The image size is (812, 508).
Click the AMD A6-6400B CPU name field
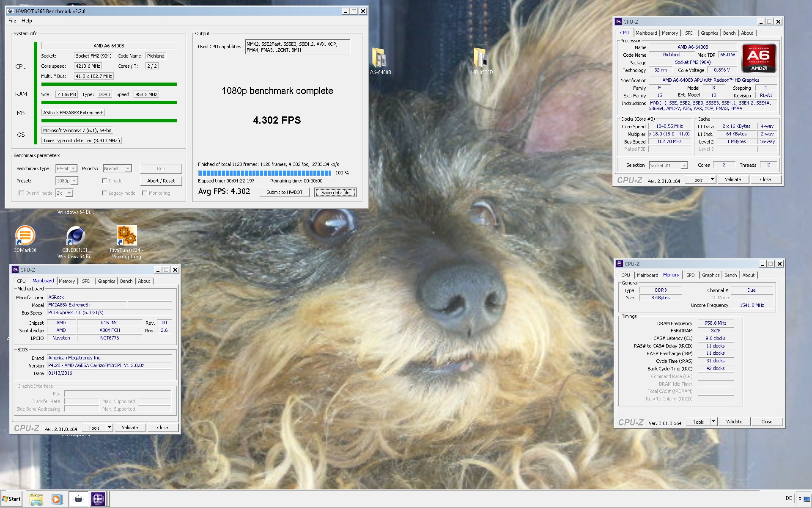click(109, 46)
